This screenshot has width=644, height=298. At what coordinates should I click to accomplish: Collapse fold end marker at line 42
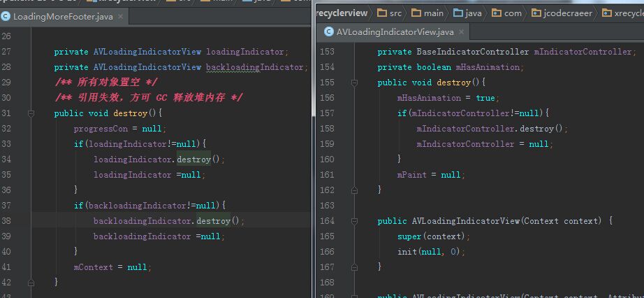pyautogui.click(x=31, y=283)
